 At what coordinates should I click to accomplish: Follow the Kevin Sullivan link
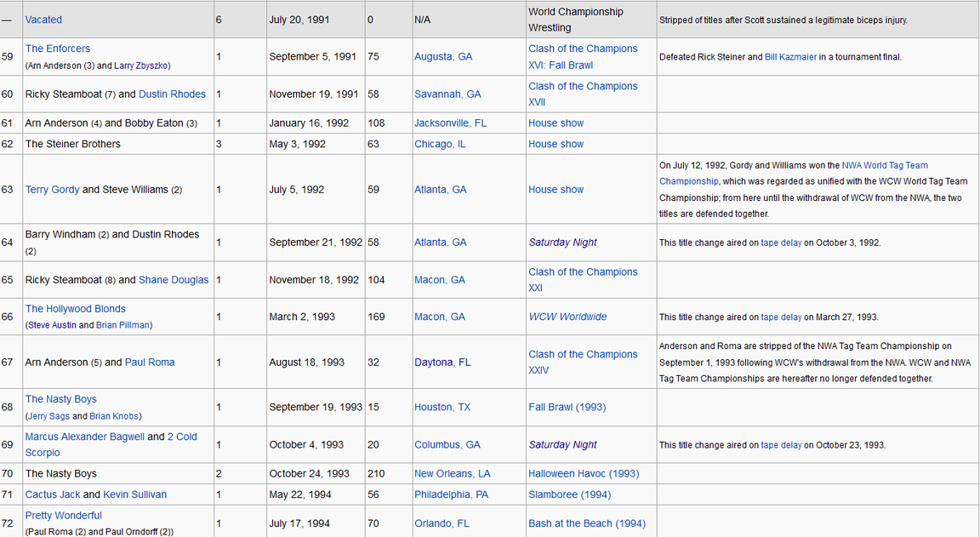click(x=134, y=494)
